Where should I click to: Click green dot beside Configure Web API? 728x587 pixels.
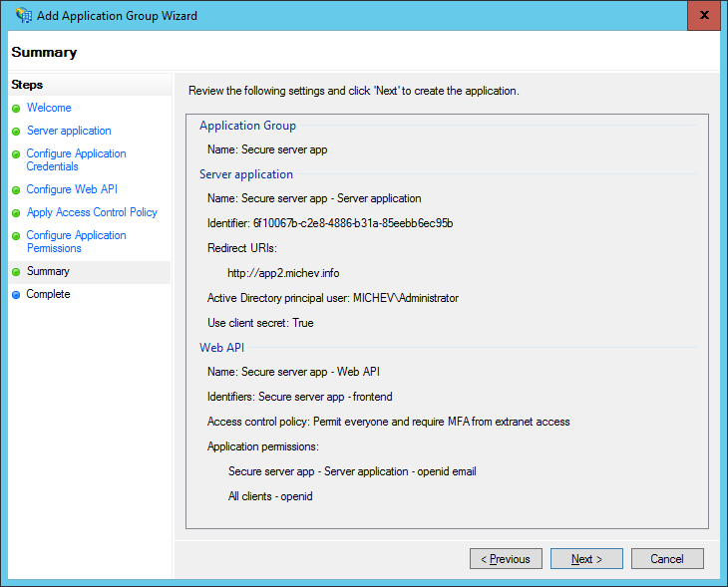click(16, 190)
